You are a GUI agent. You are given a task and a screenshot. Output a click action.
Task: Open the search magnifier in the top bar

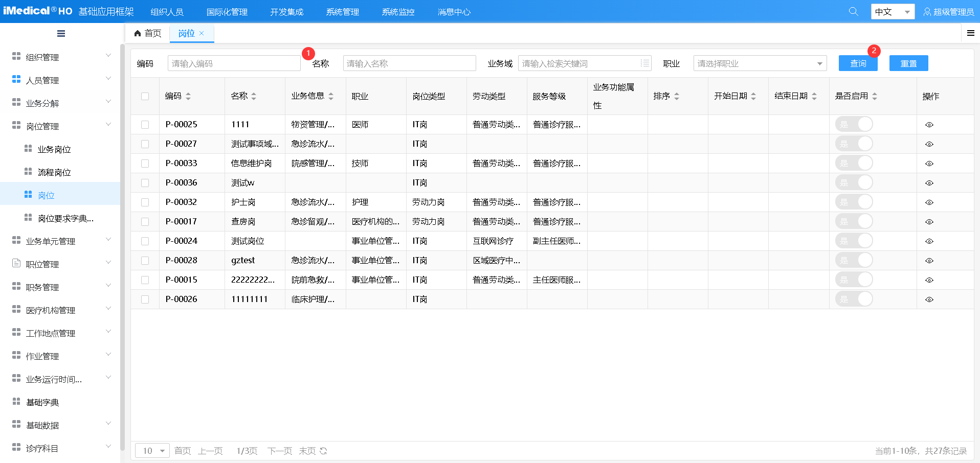853,11
